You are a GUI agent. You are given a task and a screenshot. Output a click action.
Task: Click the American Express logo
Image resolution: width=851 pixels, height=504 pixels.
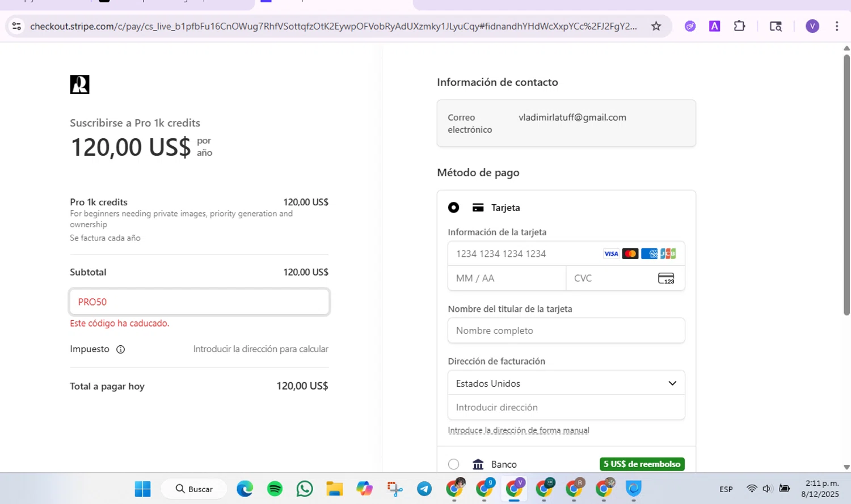tap(649, 253)
